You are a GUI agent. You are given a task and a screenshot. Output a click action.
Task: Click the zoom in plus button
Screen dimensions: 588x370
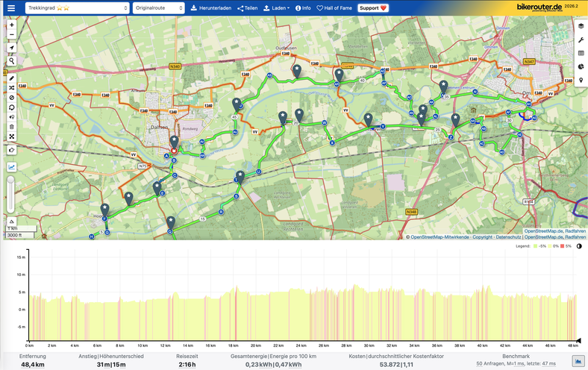11,25
